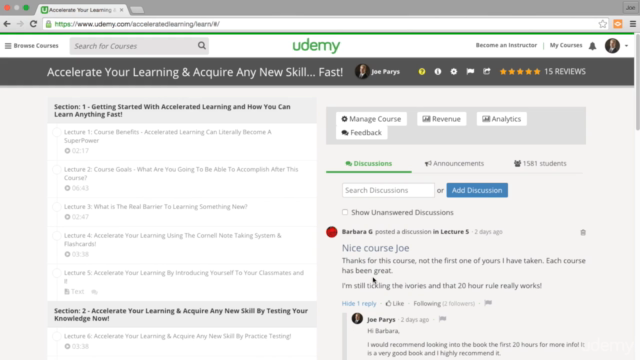Open My Courses menu item
Screen dimensions: 640x360
(x=566, y=45)
